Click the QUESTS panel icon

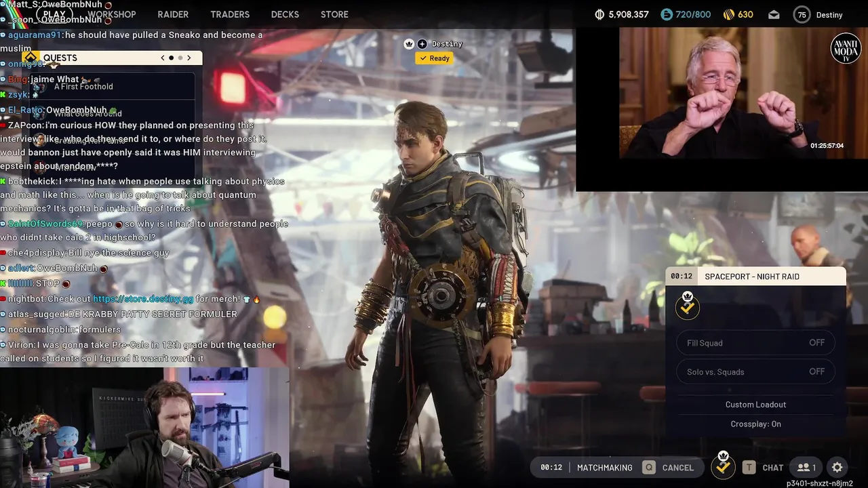click(x=31, y=58)
